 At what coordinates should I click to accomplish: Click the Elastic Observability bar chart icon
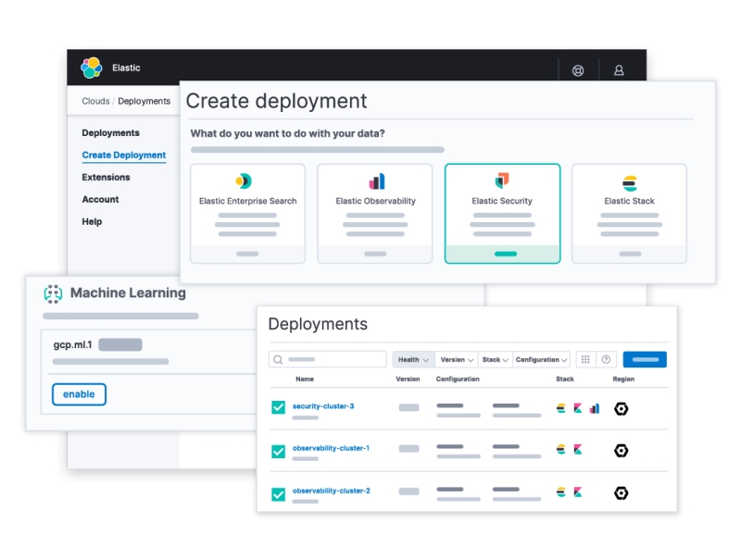click(x=377, y=181)
